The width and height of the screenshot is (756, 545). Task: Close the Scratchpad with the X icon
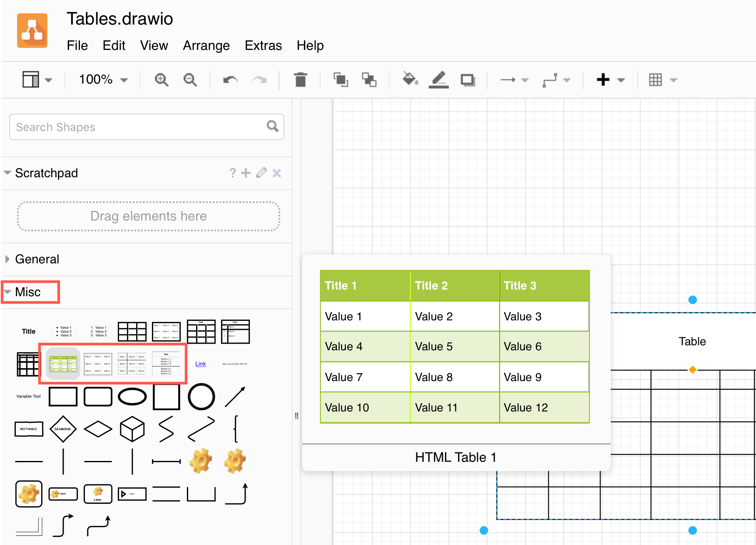(x=277, y=173)
